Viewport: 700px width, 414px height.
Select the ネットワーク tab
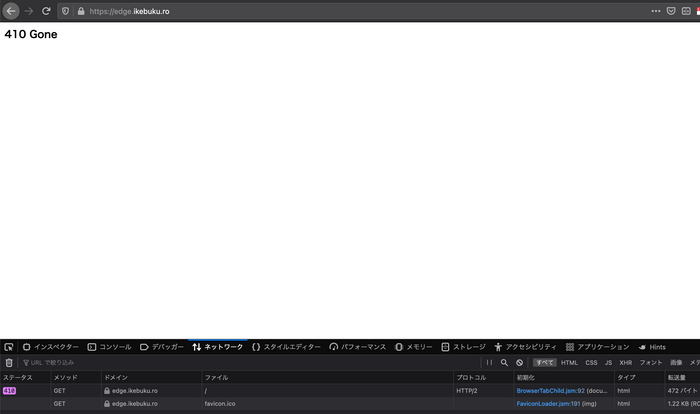pyautogui.click(x=217, y=347)
